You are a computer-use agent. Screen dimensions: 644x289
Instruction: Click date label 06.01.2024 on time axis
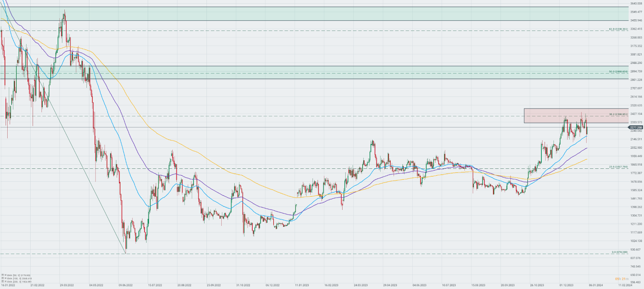point(596,285)
